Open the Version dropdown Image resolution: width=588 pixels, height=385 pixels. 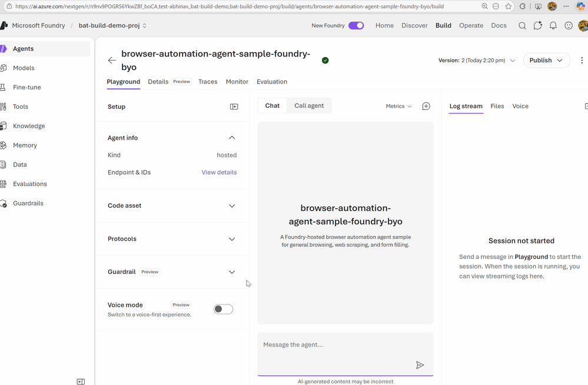(477, 61)
